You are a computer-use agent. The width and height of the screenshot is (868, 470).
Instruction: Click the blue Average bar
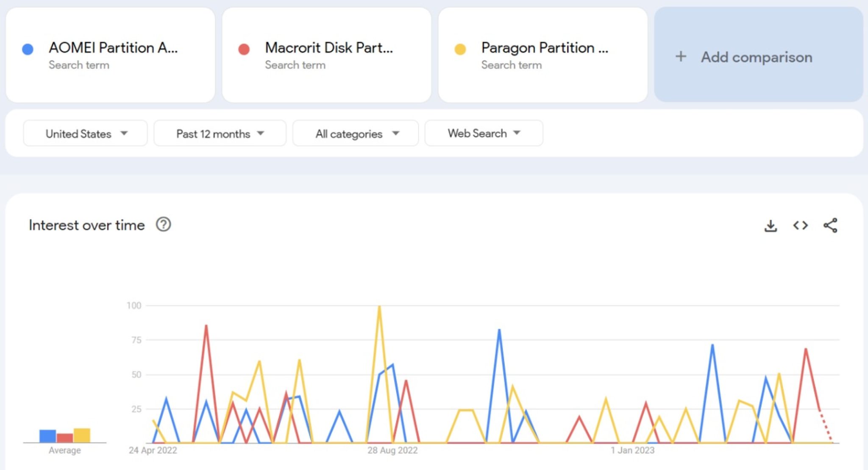(x=47, y=436)
